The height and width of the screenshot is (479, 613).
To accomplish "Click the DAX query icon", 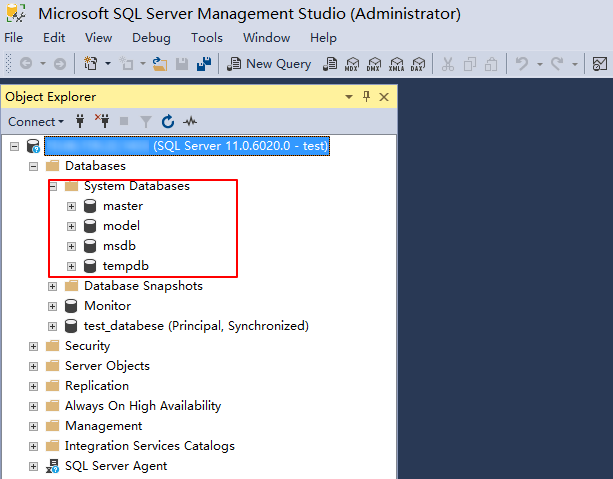I will [419, 64].
